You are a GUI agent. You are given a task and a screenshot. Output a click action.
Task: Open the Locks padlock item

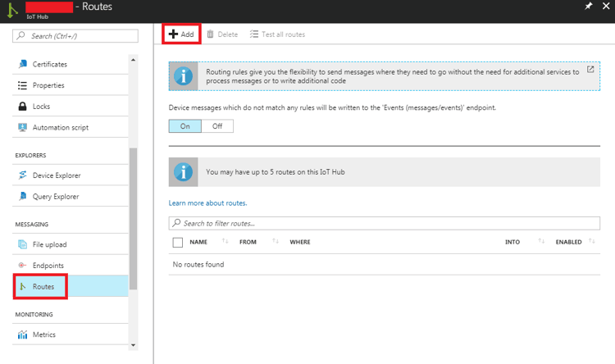41,107
